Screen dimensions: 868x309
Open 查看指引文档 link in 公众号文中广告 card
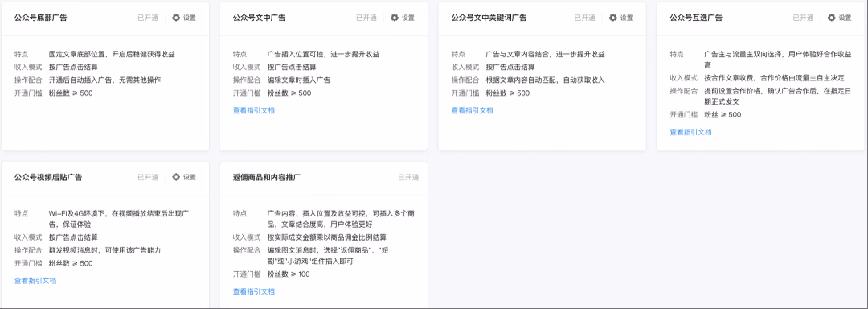253,110
